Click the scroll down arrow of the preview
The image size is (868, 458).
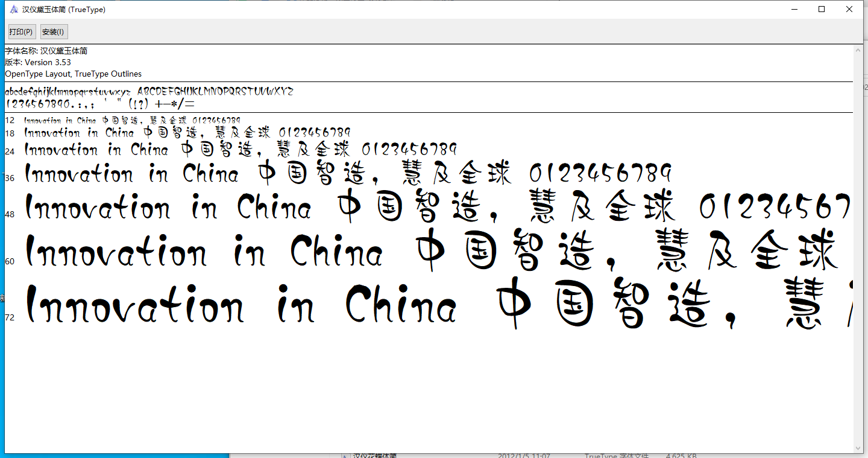[x=859, y=448]
